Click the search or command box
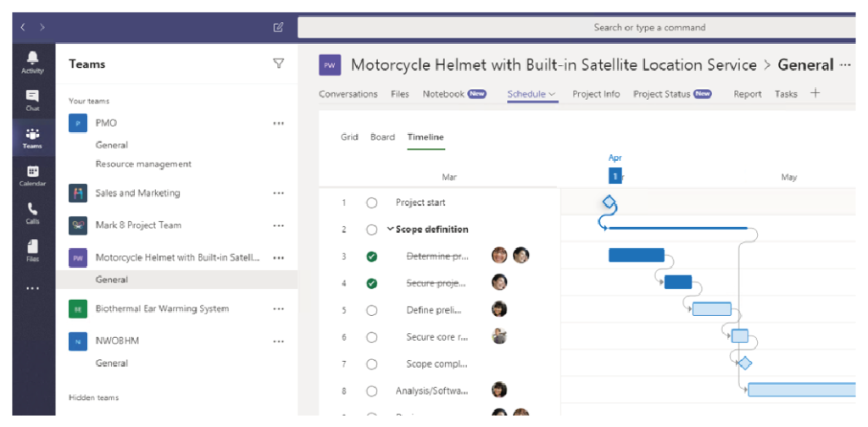The height and width of the screenshot is (427, 868). click(576, 27)
